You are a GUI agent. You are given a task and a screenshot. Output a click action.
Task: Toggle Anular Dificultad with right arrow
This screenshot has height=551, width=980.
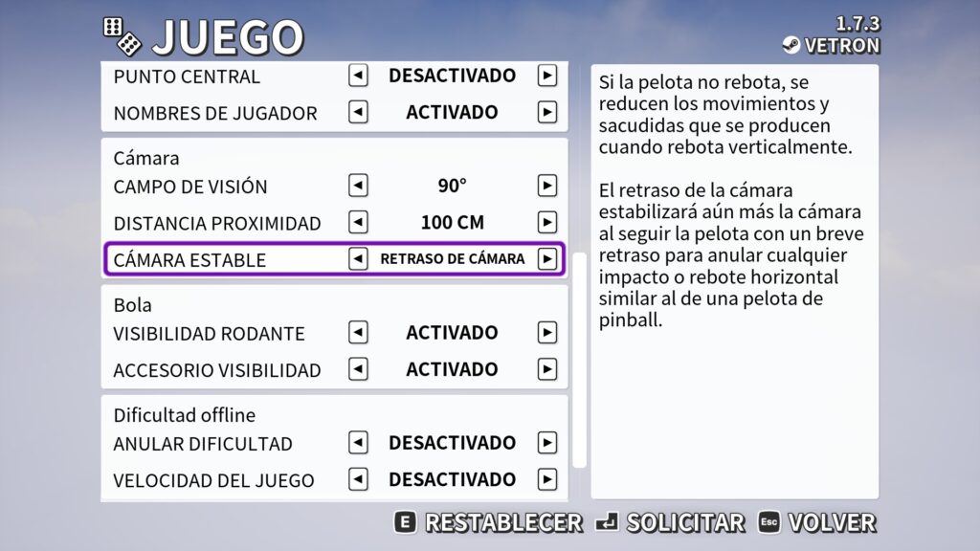coord(546,443)
